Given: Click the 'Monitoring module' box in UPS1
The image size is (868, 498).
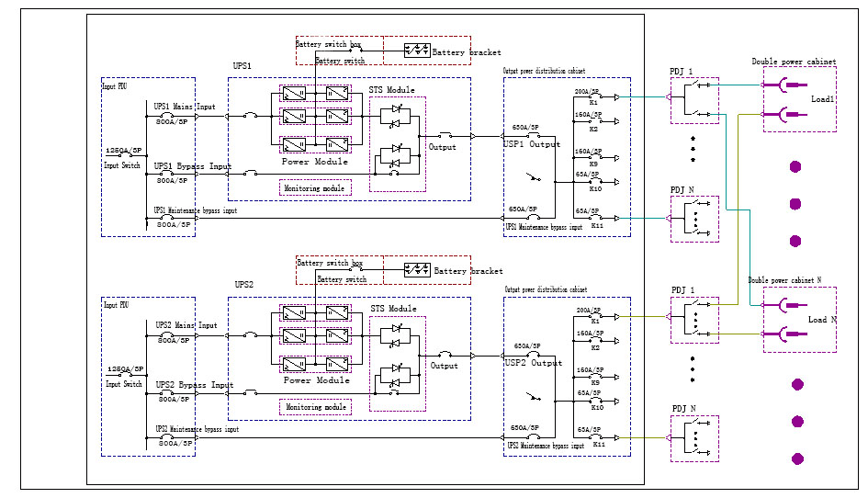Looking at the screenshot, I should pyautogui.click(x=315, y=187).
